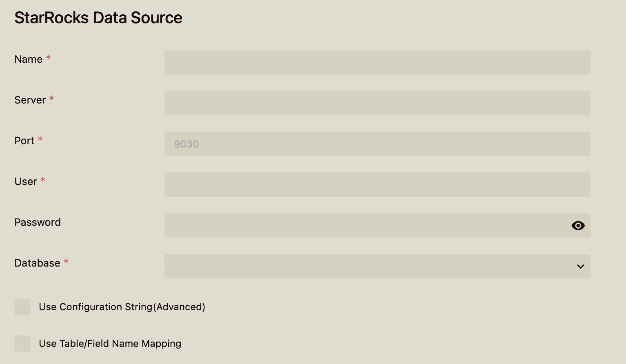The width and height of the screenshot is (626, 364).
Task: Click the User field label
Action: [26, 181]
